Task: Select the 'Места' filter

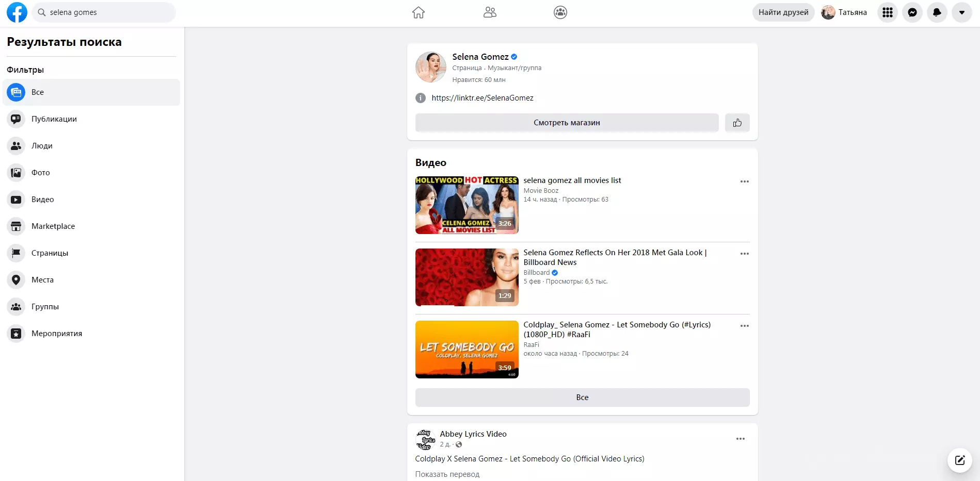Action: [91, 280]
